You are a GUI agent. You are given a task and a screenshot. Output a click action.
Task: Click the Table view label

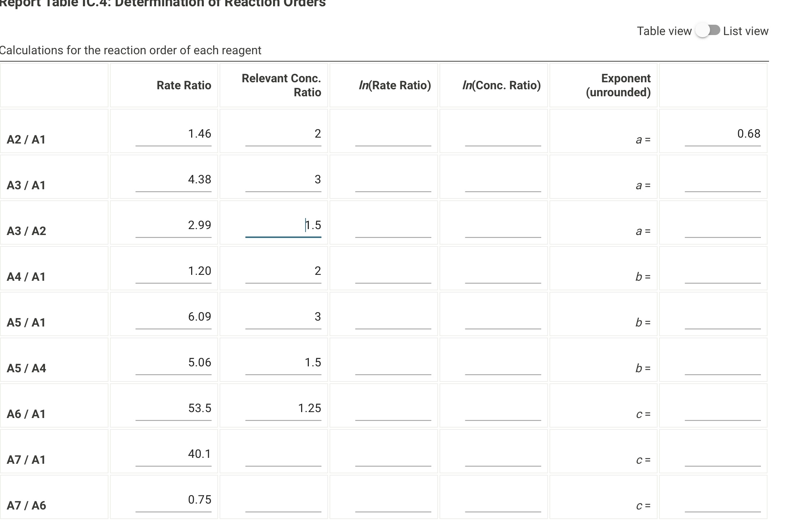click(664, 31)
